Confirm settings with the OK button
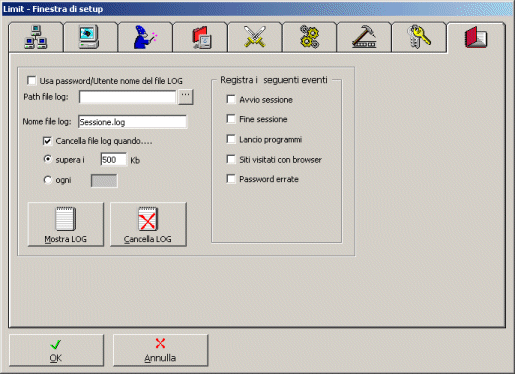Image resolution: width=515 pixels, height=374 pixels. (x=56, y=350)
